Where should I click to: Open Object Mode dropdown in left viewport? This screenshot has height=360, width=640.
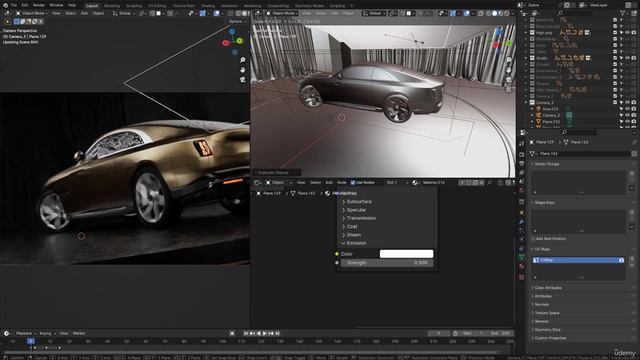point(32,13)
